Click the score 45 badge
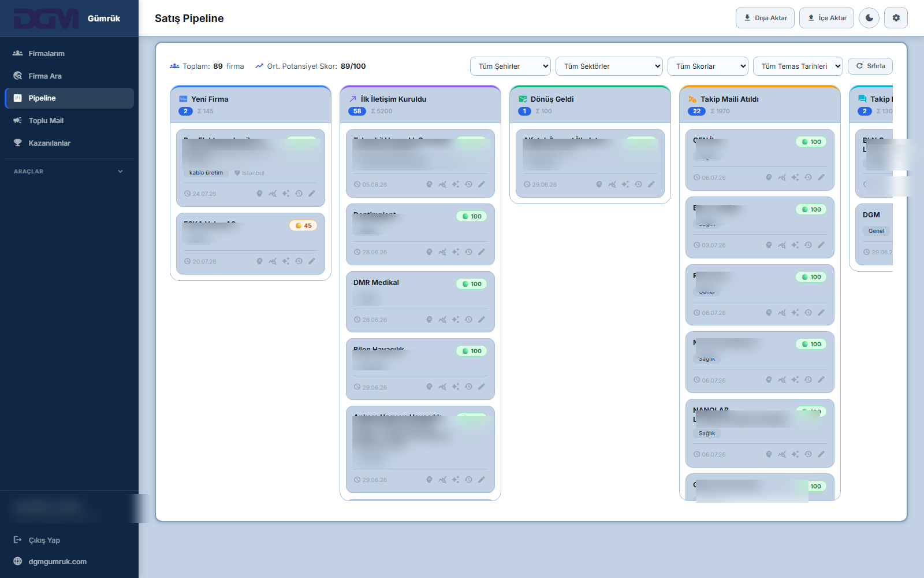924x578 pixels. pos(303,225)
